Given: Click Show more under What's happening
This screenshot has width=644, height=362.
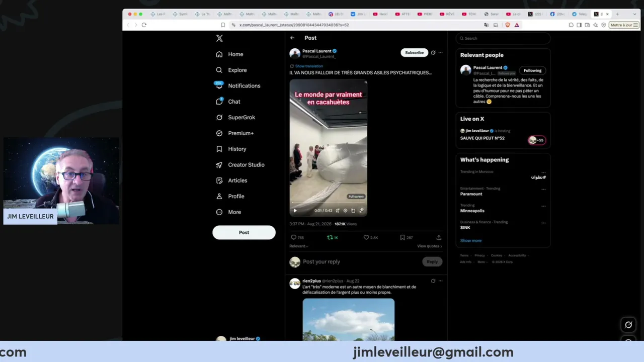Looking at the screenshot, I should click(x=471, y=240).
